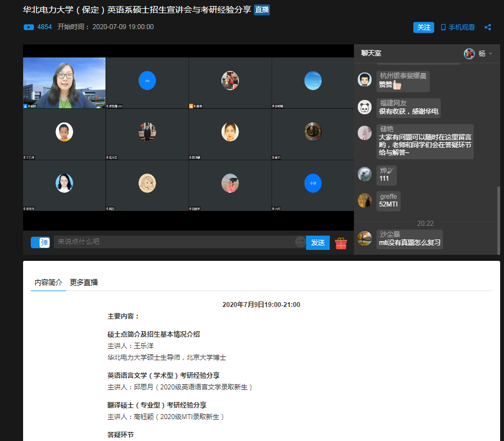Toggle the 弹 danmaku switch
504x441 pixels.
pos(40,243)
